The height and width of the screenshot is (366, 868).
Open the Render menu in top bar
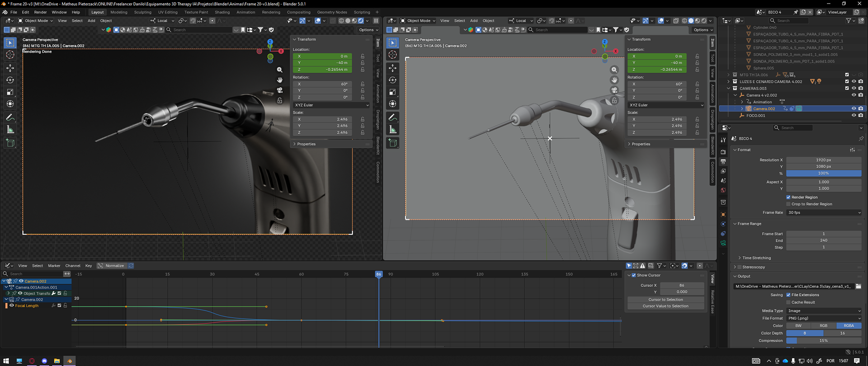tap(40, 12)
